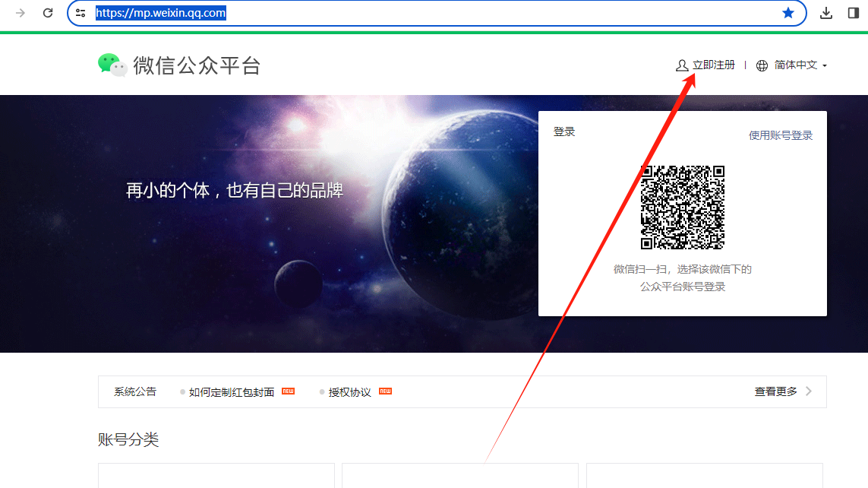Viewport: 868px width, 488px height.
Task: Click 查看更多 to view more announcements
Action: pos(775,391)
